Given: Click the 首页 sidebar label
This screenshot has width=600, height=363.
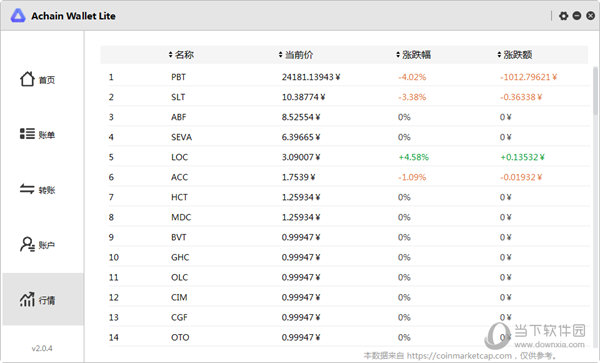Looking at the screenshot, I should coord(47,80).
